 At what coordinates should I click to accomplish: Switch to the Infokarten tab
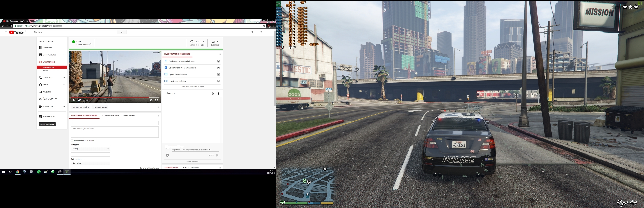(x=129, y=116)
